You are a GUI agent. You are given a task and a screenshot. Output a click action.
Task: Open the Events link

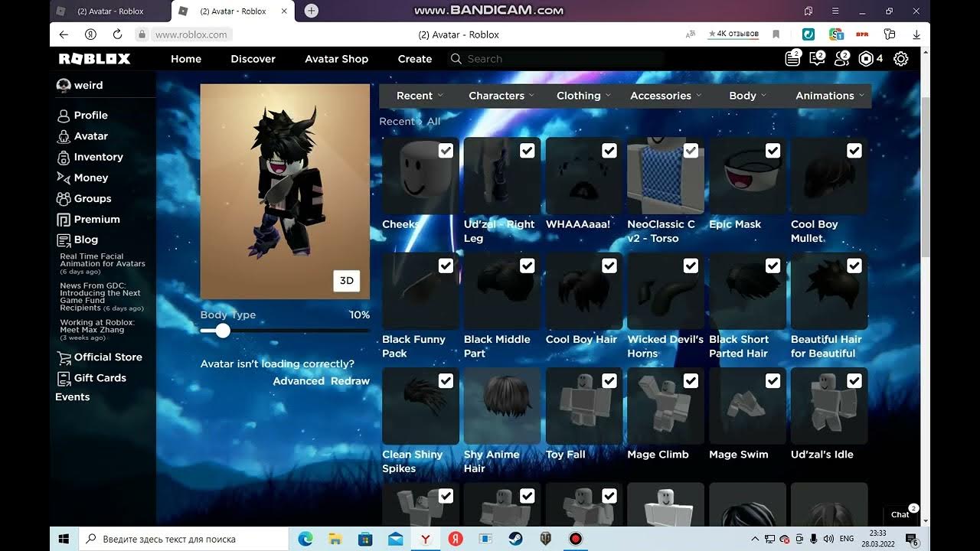73,397
